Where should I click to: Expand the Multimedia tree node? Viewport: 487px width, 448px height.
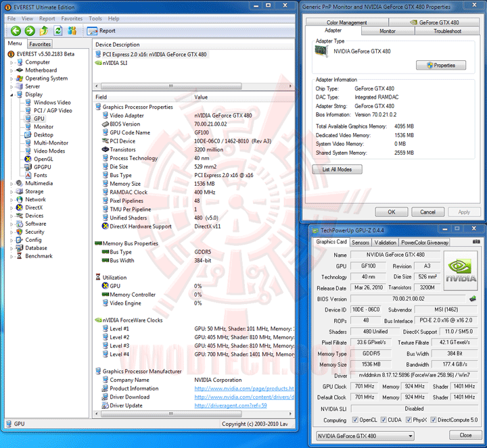click(11, 184)
